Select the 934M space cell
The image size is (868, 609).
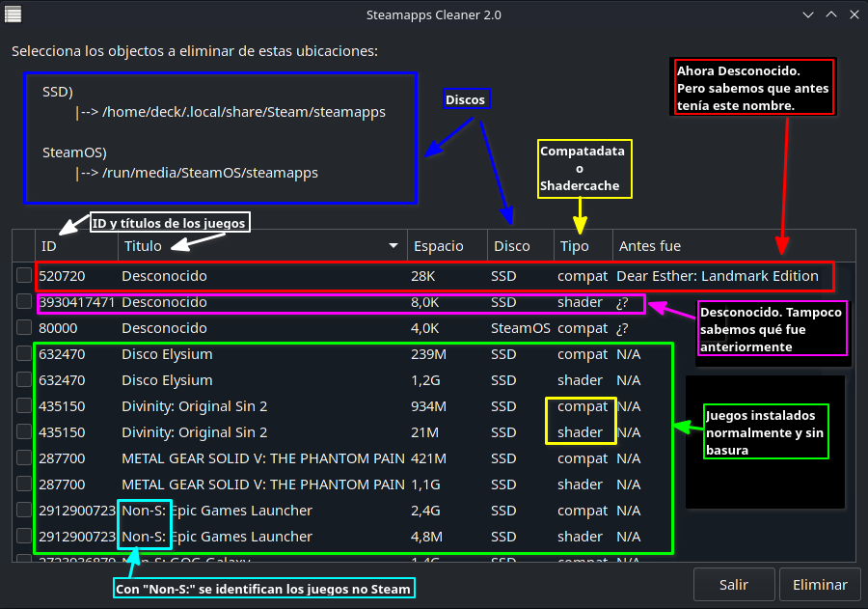point(428,406)
